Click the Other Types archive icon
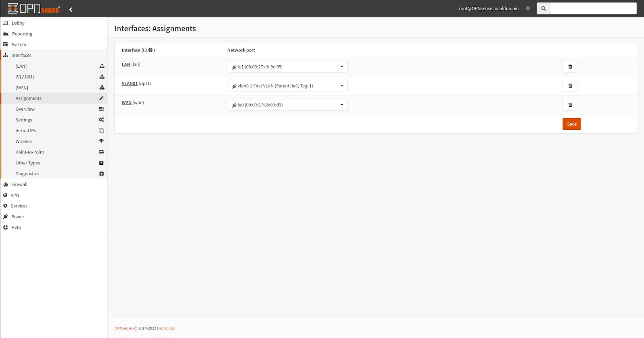 [101, 163]
